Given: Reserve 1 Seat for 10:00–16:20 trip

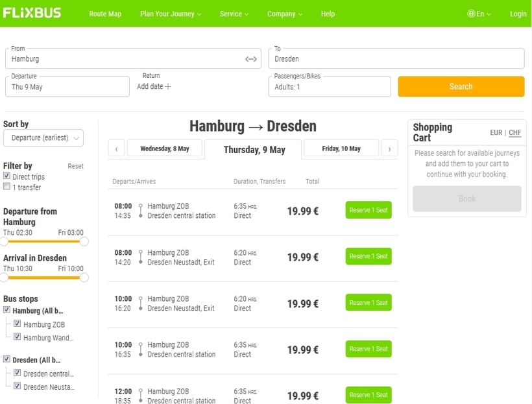Looking at the screenshot, I should click(369, 303).
